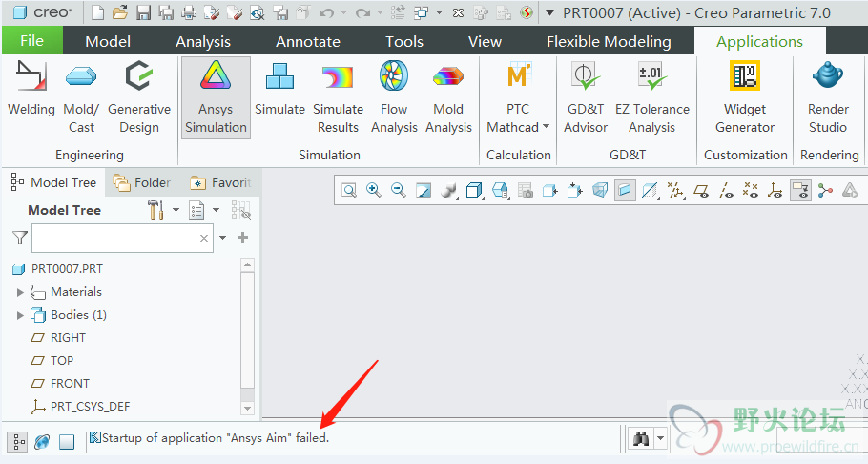Open the tree columns display dropdown
The height and width of the screenshot is (464, 868).
tap(216, 210)
